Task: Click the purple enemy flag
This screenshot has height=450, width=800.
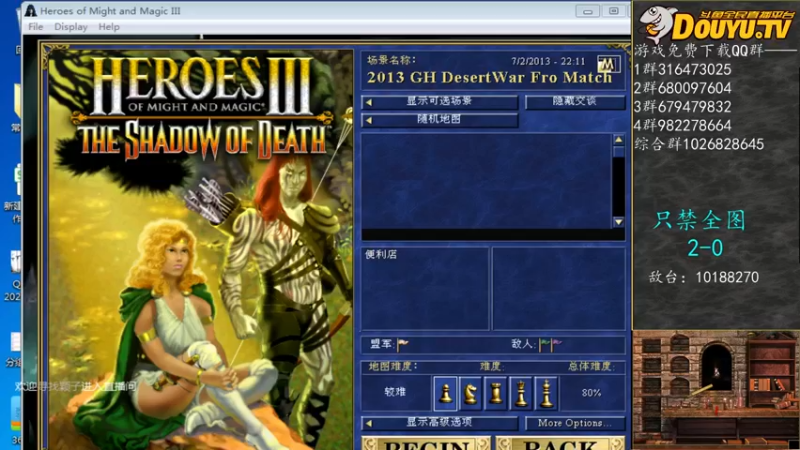Action: tap(556, 345)
